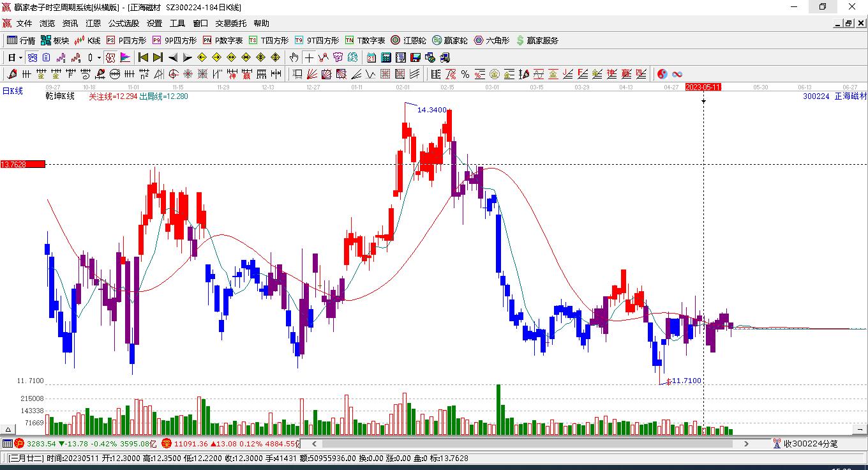Click the yellow diamond right-arrow icon
The width and height of the screenshot is (868, 470).
[x=216, y=57]
